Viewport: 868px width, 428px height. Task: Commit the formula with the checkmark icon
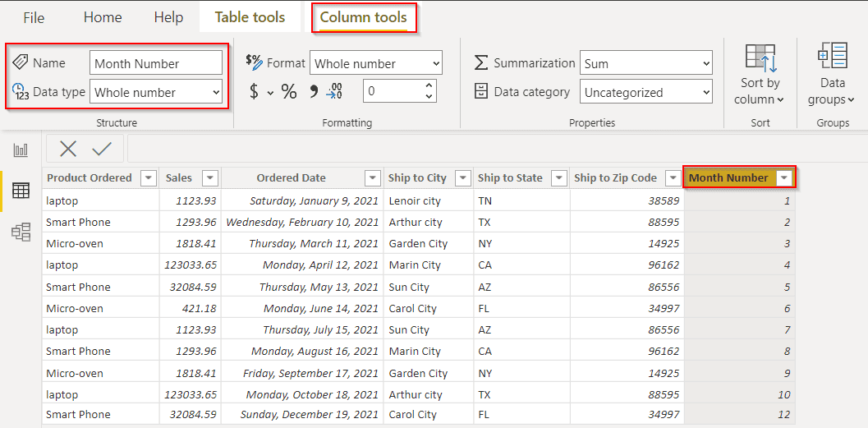[x=103, y=149]
